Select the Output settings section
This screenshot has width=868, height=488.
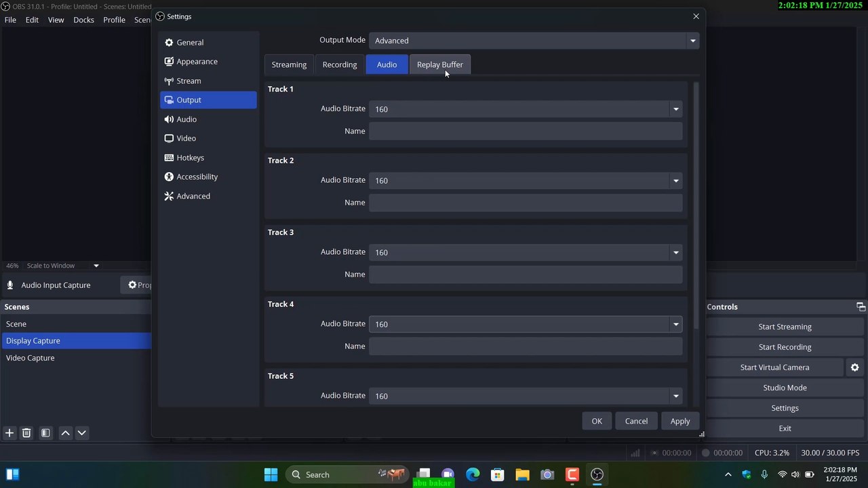pyautogui.click(x=208, y=100)
